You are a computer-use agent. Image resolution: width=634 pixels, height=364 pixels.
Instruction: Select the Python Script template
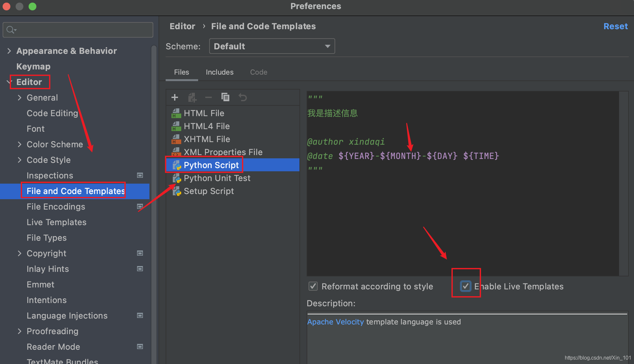point(233,165)
